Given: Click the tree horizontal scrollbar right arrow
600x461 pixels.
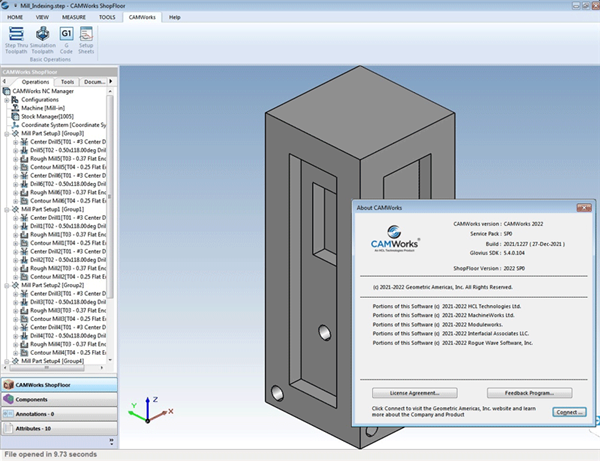Looking at the screenshot, I should coord(102,368).
